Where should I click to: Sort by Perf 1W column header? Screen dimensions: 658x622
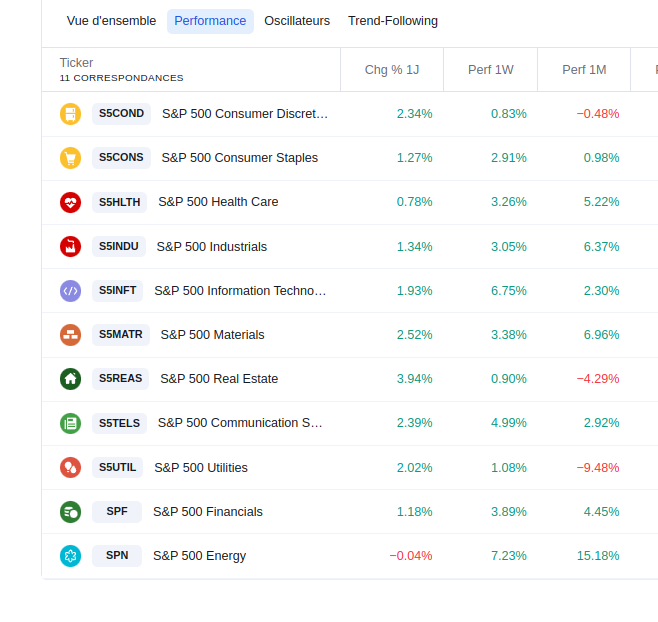[490, 70]
